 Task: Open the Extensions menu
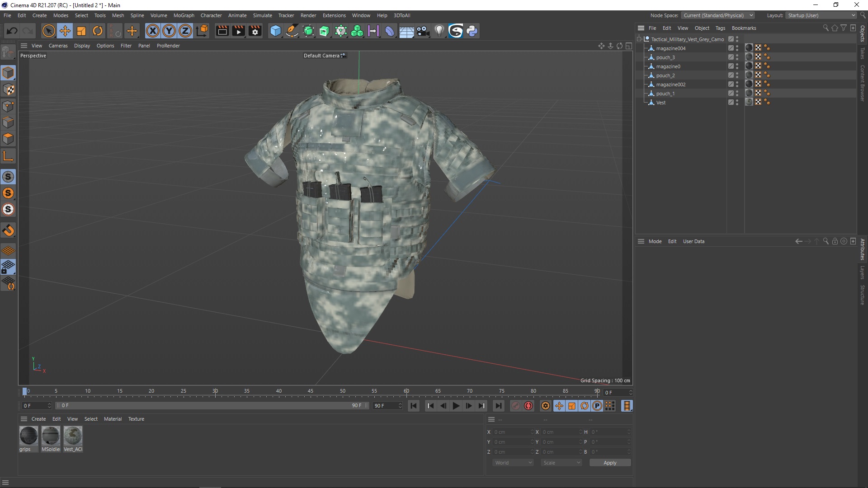pyautogui.click(x=334, y=15)
